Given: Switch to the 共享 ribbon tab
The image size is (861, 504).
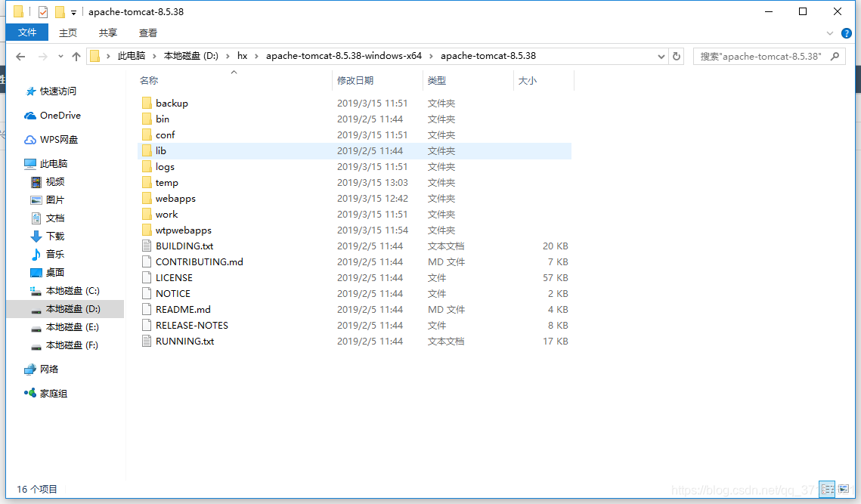Looking at the screenshot, I should [x=107, y=33].
